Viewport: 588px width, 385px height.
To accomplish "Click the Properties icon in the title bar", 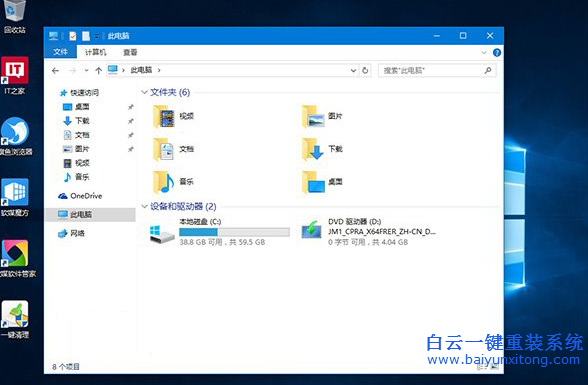I will (x=73, y=36).
